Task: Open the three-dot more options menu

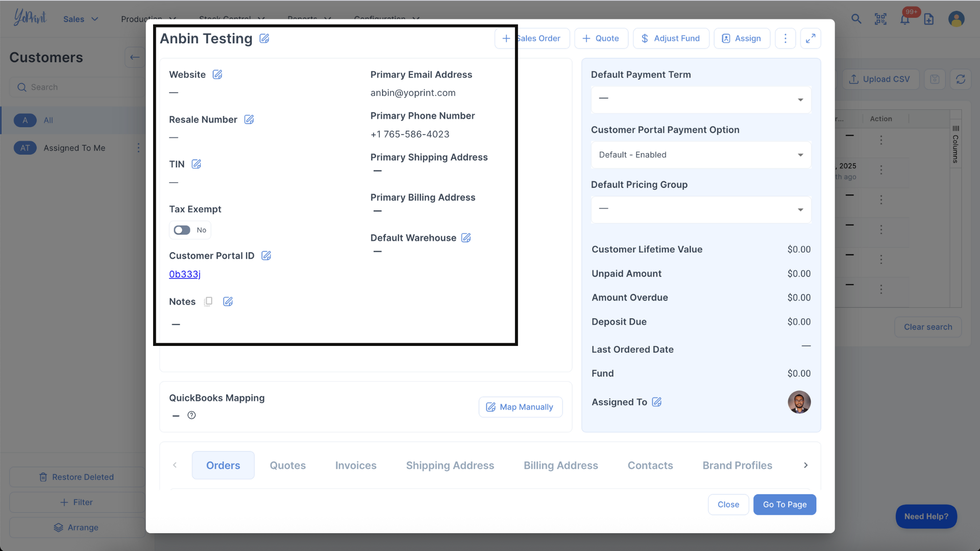Action: [x=785, y=38]
